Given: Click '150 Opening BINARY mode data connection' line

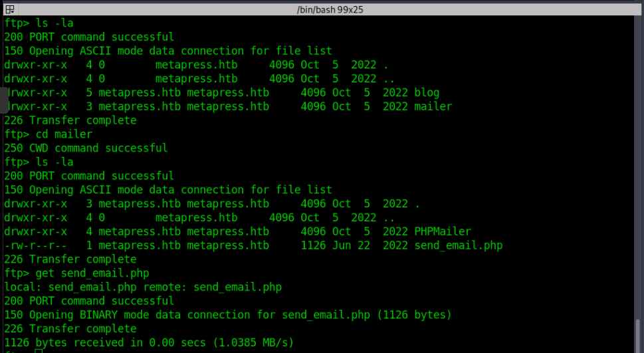Looking at the screenshot, I should [228, 315].
